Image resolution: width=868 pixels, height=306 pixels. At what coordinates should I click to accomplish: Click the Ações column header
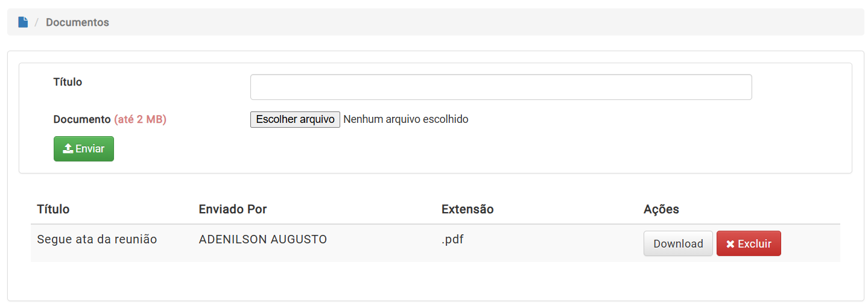tap(661, 209)
